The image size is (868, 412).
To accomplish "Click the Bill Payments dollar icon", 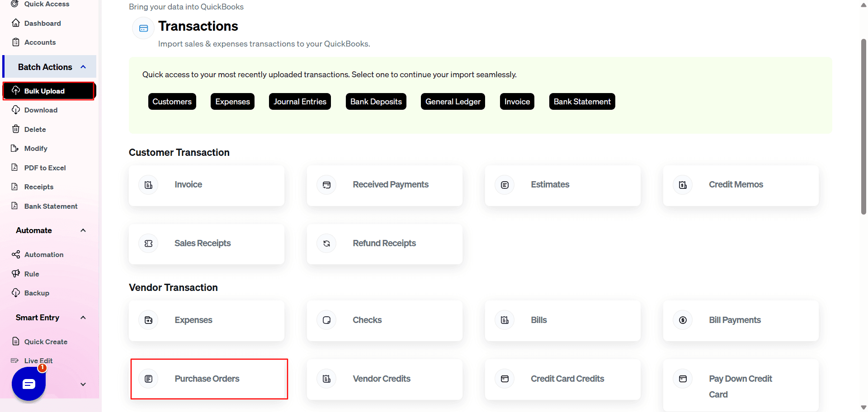I will [x=683, y=320].
